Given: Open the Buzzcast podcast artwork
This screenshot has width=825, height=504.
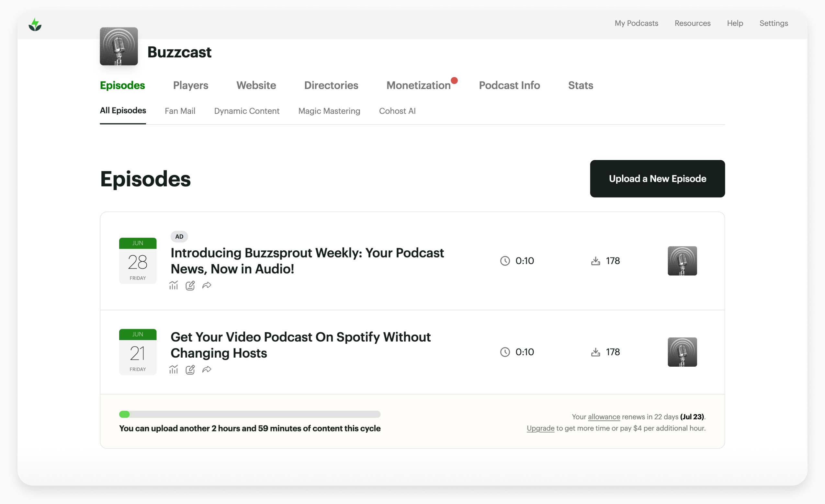Looking at the screenshot, I should click(119, 47).
